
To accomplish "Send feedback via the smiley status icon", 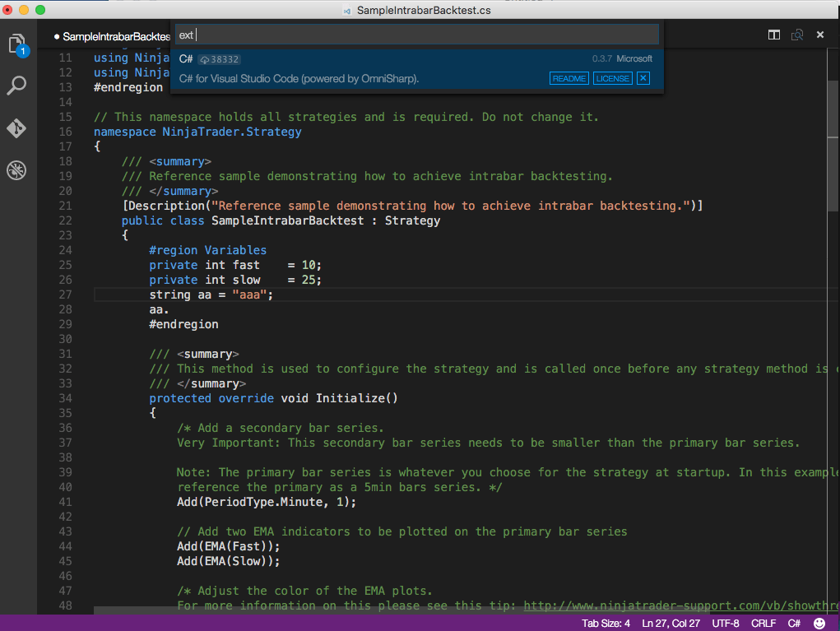I will [x=818, y=623].
